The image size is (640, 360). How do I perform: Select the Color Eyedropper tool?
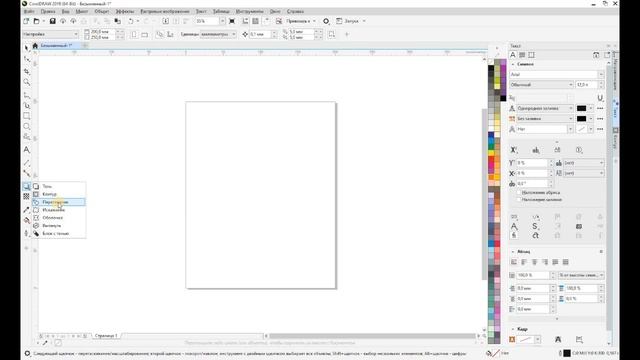pyautogui.click(x=27, y=209)
